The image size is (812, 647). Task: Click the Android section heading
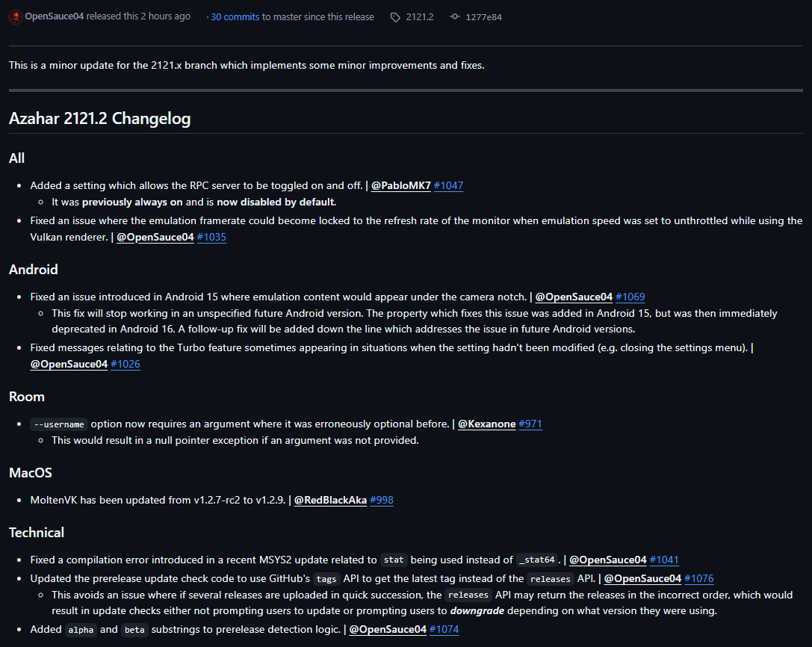tap(33, 270)
